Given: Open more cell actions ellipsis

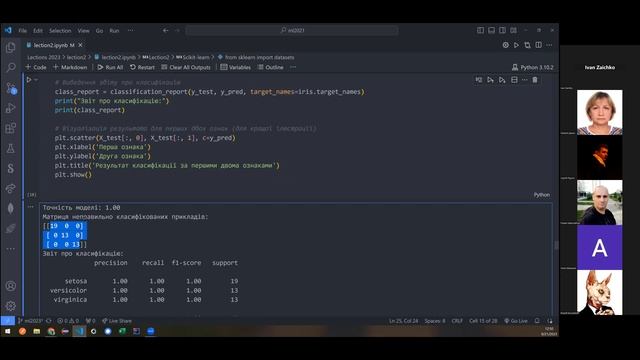Looking at the screenshot, I should (x=524, y=80).
